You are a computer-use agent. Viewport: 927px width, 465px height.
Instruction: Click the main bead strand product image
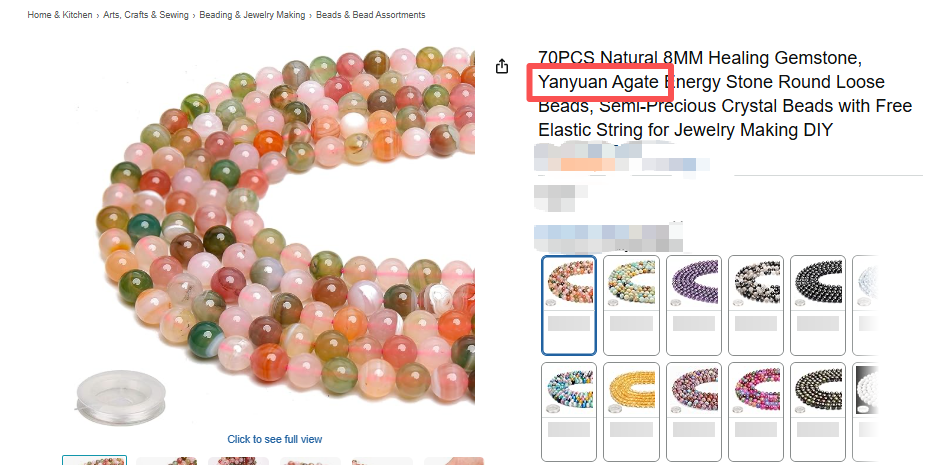(275, 236)
